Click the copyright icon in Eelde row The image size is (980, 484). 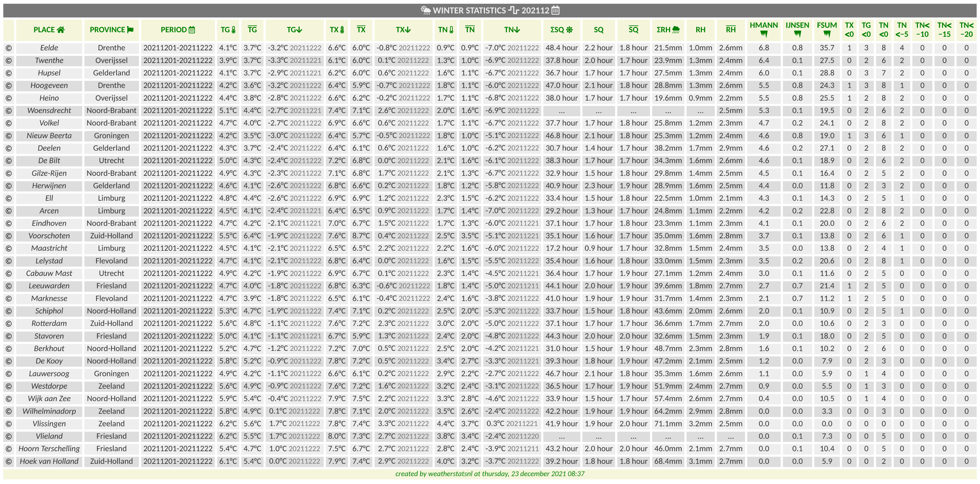(9, 48)
